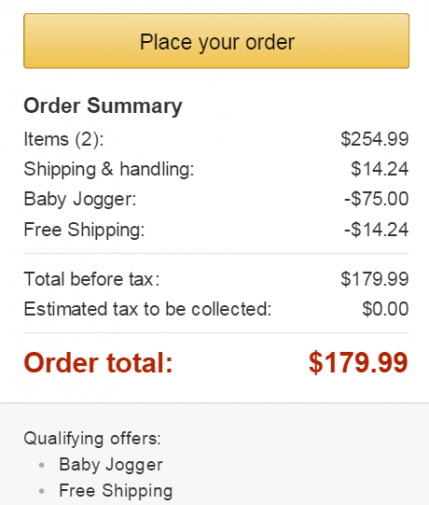Select the Shipping & handling label
The height and width of the screenshot is (505, 429).
coord(109,169)
